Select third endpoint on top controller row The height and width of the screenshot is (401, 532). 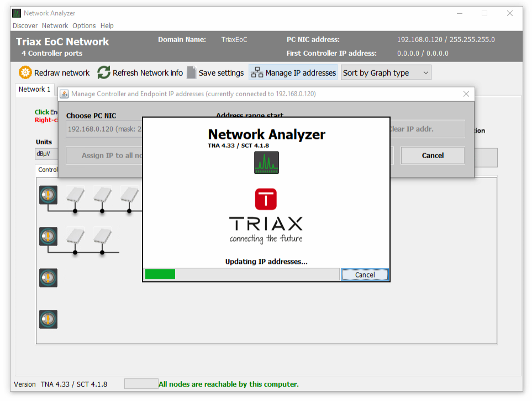pos(130,195)
